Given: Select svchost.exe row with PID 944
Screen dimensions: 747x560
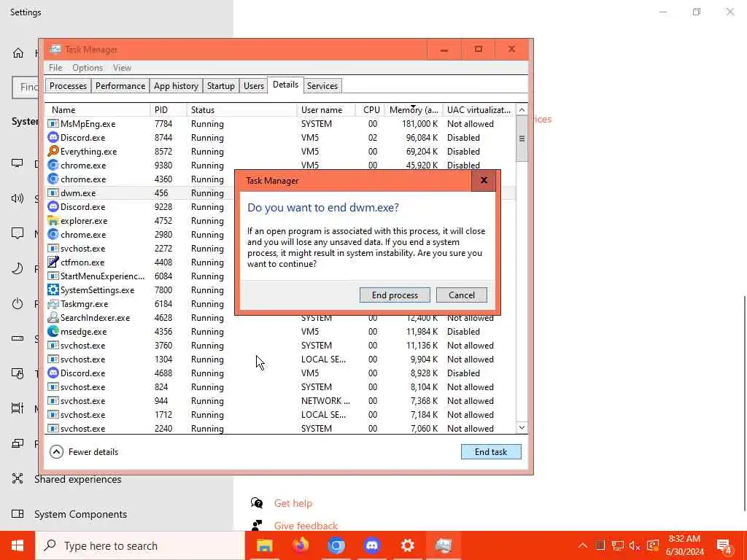Looking at the screenshot, I should tap(281, 401).
